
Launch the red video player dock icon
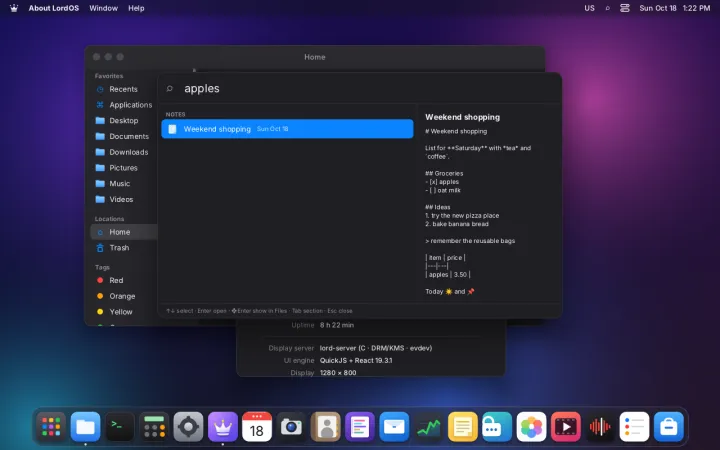565,427
